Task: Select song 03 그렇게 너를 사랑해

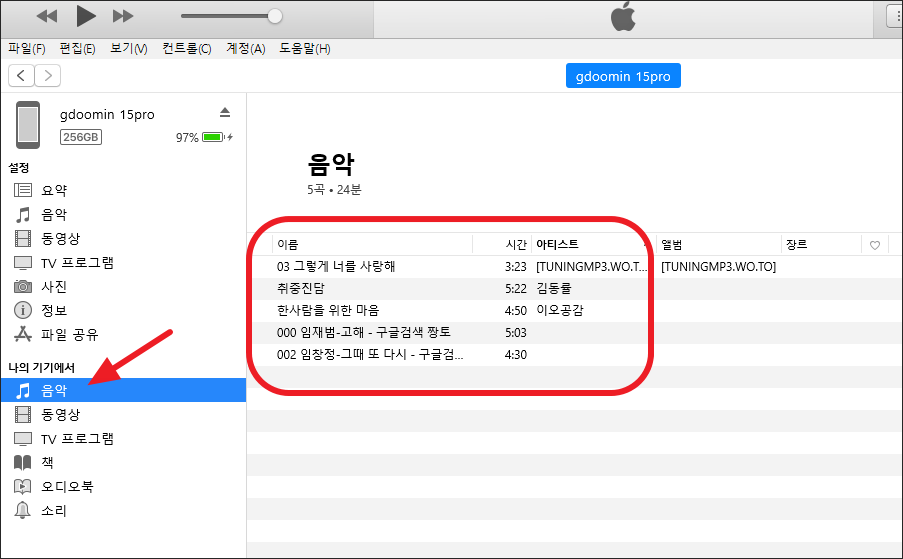Action: pyautogui.click(x=336, y=267)
